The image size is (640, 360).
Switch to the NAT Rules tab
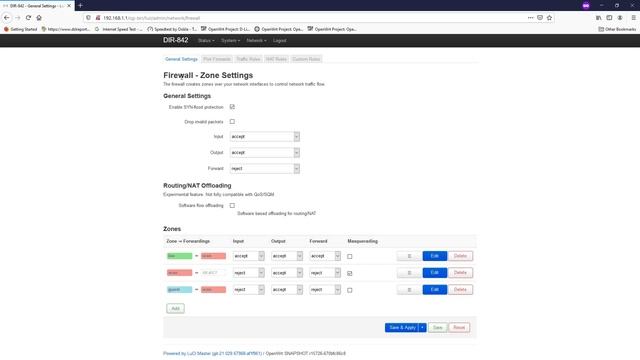tap(276, 59)
